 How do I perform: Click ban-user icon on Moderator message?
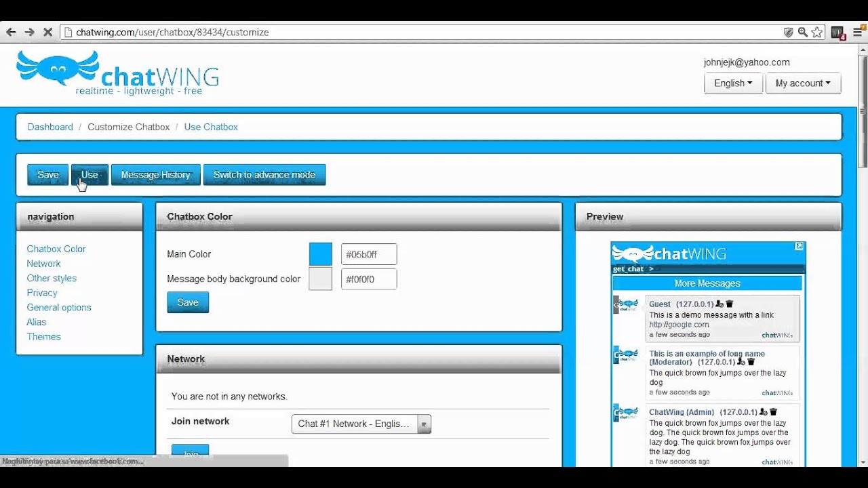pos(741,362)
